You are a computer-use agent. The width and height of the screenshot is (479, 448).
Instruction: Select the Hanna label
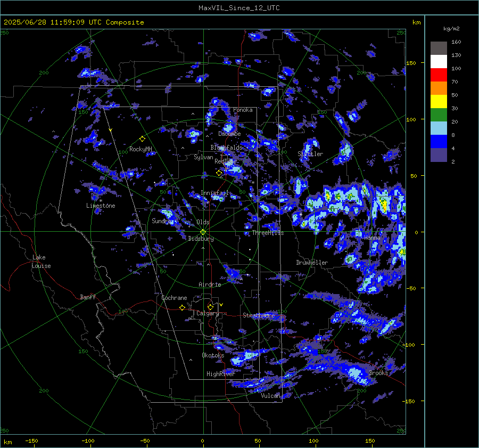coord(372,237)
